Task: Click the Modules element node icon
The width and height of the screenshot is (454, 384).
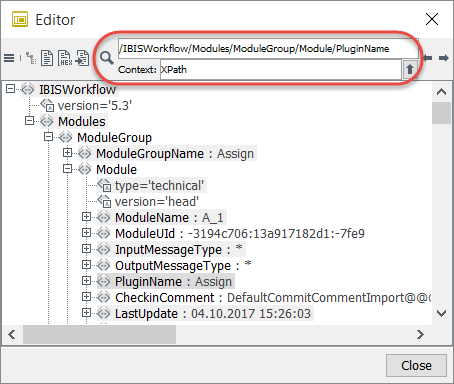Action: point(46,121)
